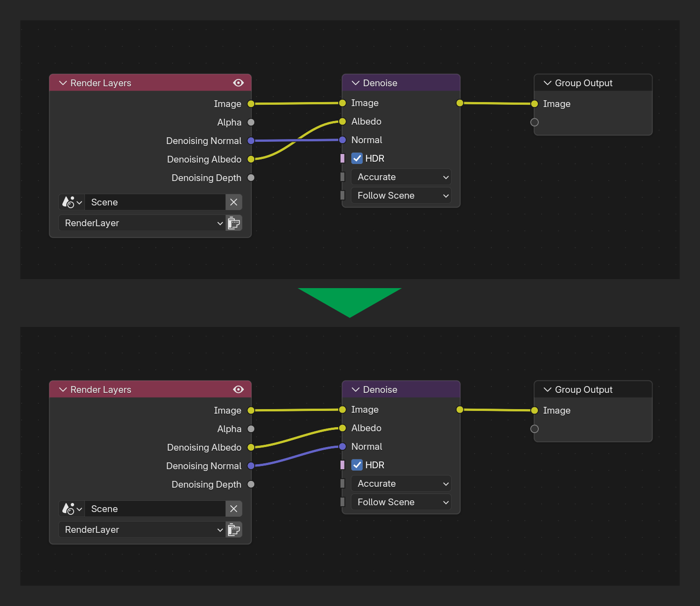Open Accurate prefilter dropdown in top Denoise node
The height and width of the screenshot is (606, 700).
(401, 177)
